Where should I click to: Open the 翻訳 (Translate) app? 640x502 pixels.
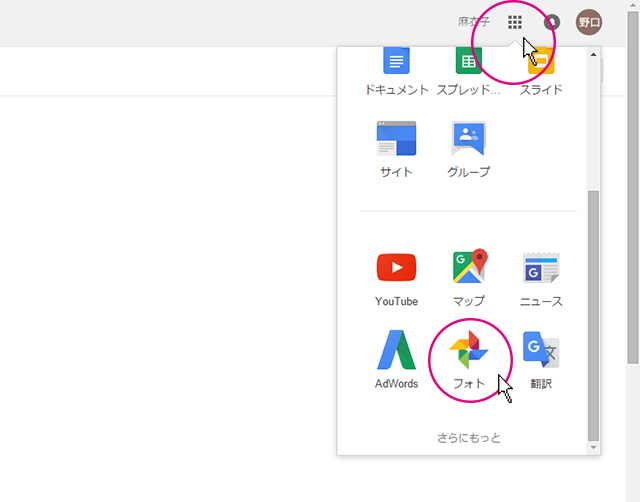click(x=541, y=360)
